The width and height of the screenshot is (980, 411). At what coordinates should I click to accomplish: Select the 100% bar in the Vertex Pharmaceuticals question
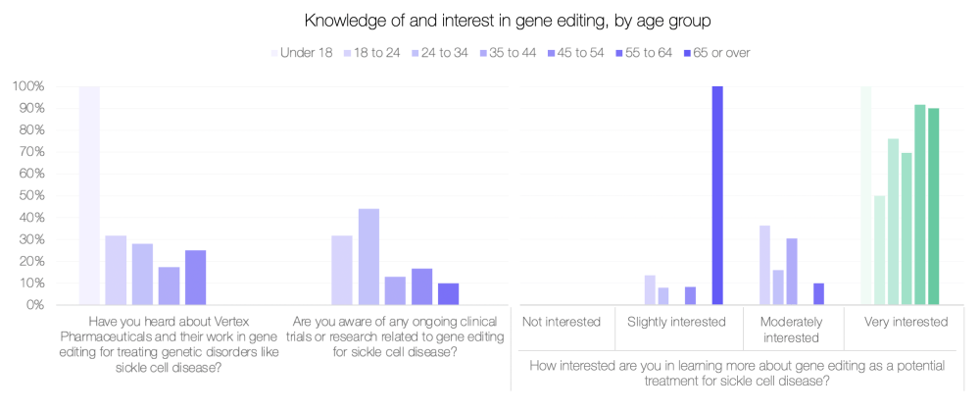click(89, 195)
